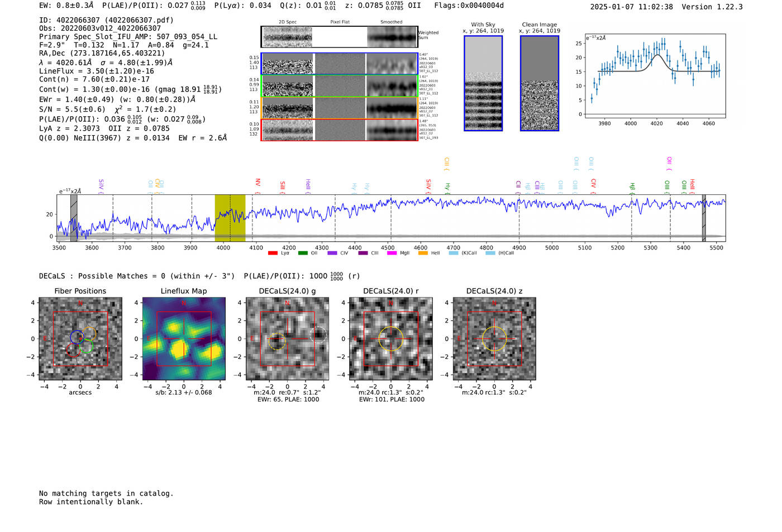Viewport: 782px width, 532px height.
Task: Click the green dashed fiber circle
Action: click(86, 347)
